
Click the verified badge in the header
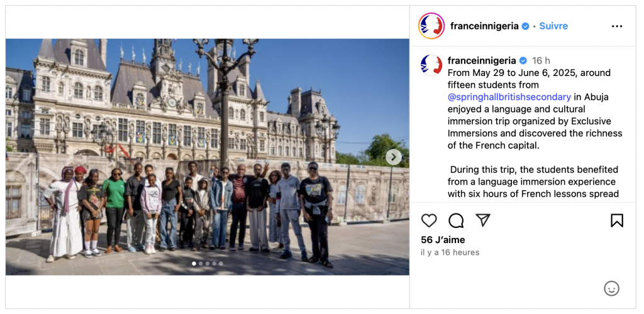(525, 26)
